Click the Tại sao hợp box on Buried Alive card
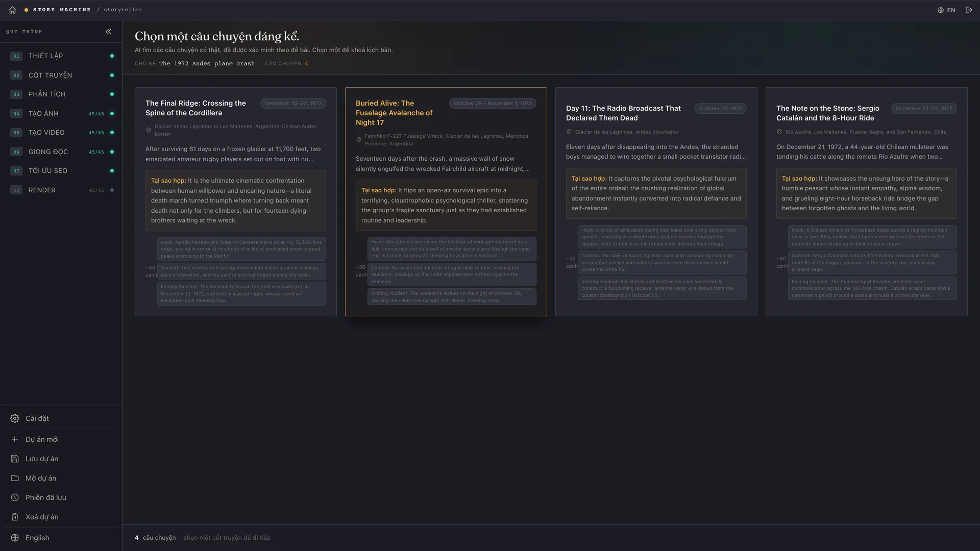 point(446,205)
